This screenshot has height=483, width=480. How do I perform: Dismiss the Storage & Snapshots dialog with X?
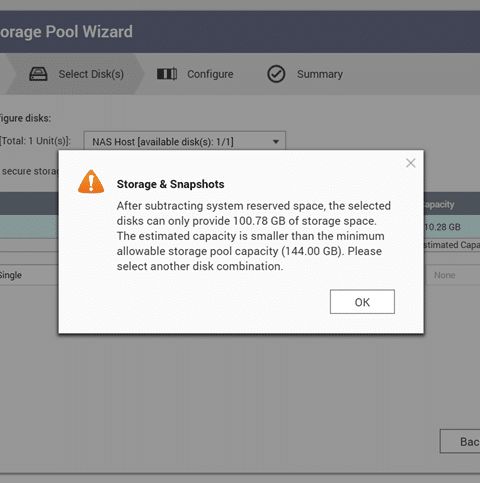coord(411,163)
